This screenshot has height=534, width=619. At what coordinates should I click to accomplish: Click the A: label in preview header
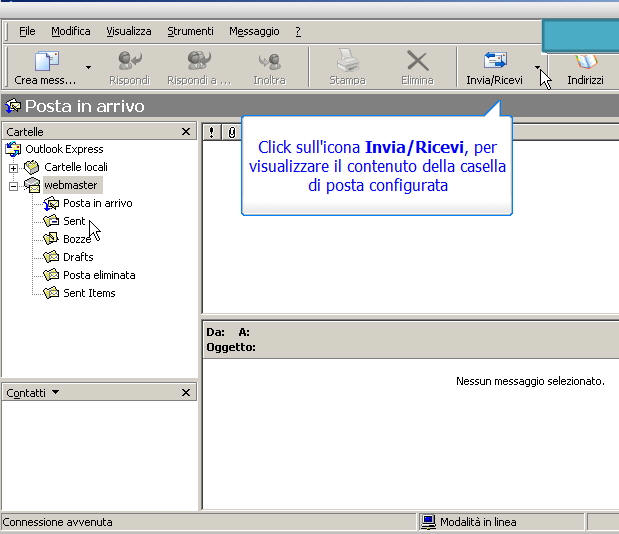pyautogui.click(x=244, y=332)
